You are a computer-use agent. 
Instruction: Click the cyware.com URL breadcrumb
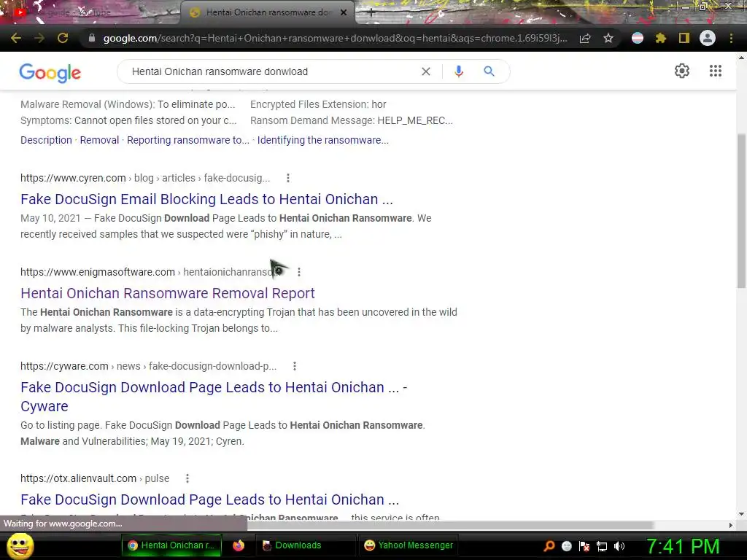click(148, 366)
